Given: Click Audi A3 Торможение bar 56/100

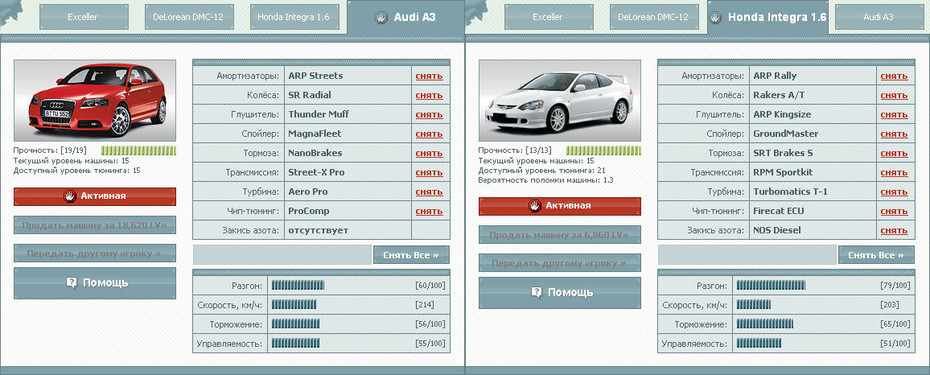Looking at the screenshot, I should [296, 324].
